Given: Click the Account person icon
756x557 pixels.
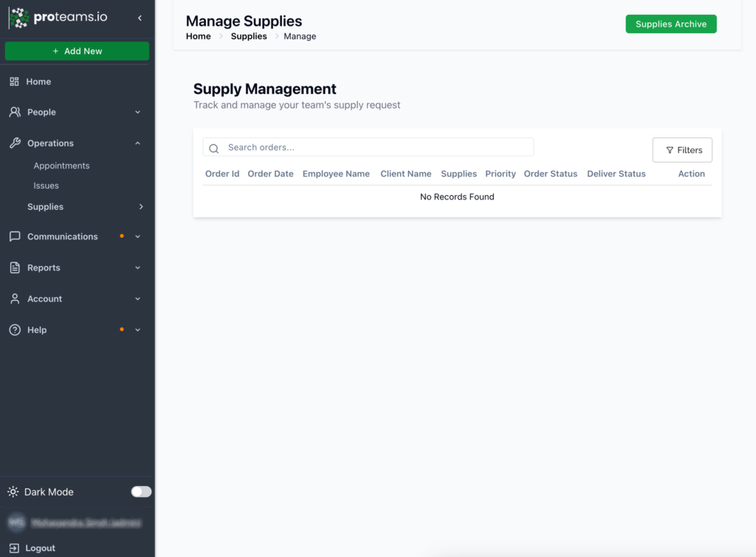Looking at the screenshot, I should [x=15, y=298].
